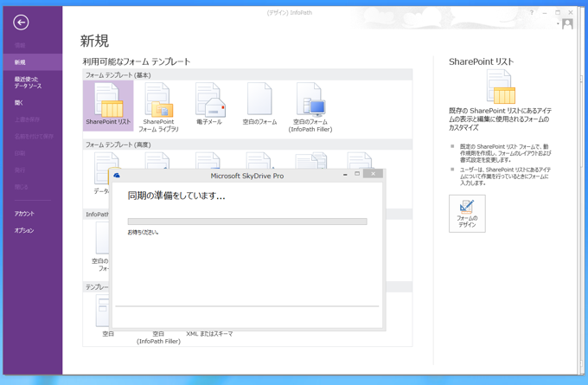Select the SharePoint リスト template

pyautogui.click(x=108, y=106)
